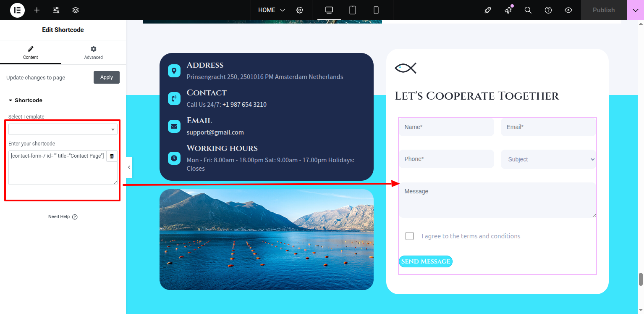Collapse the editor side panel

click(x=129, y=167)
